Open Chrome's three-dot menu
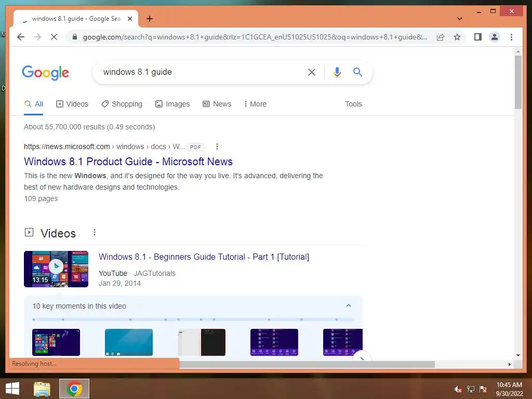Screen dimensions: 532x399 click(x=511, y=37)
